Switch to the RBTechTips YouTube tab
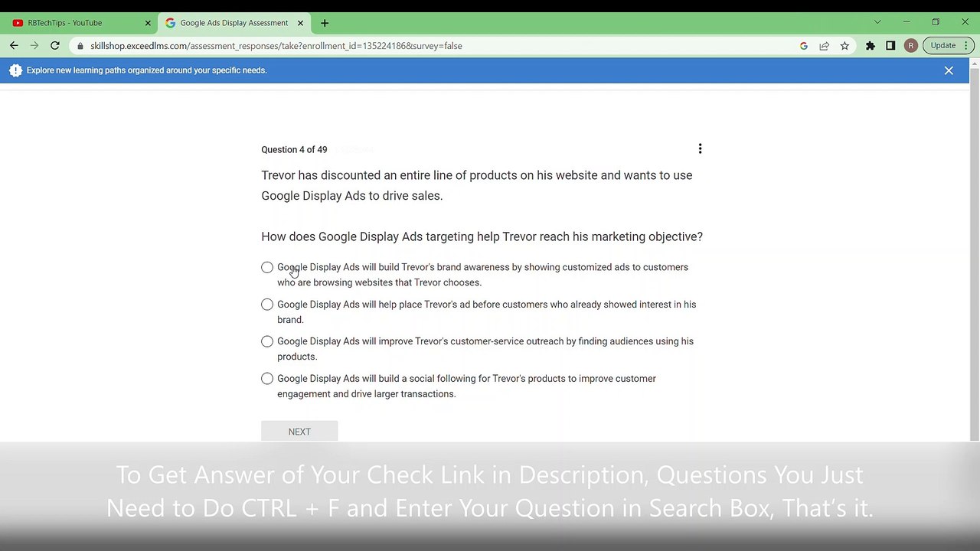Image resolution: width=980 pixels, height=551 pixels. [x=80, y=23]
